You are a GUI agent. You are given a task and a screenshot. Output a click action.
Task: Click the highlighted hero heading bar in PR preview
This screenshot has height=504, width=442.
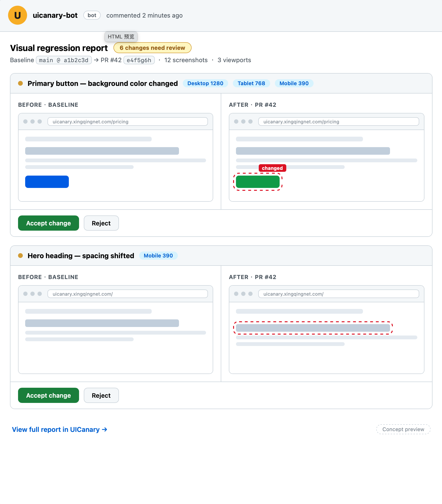pyautogui.click(x=313, y=328)
